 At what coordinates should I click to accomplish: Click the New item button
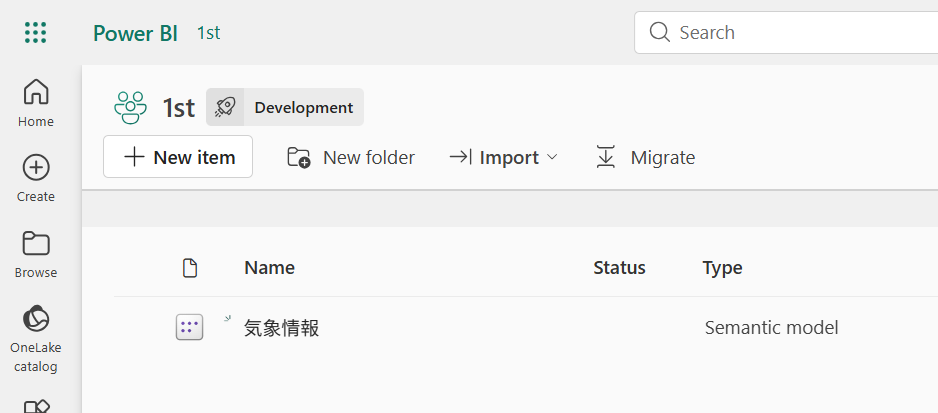178,157
